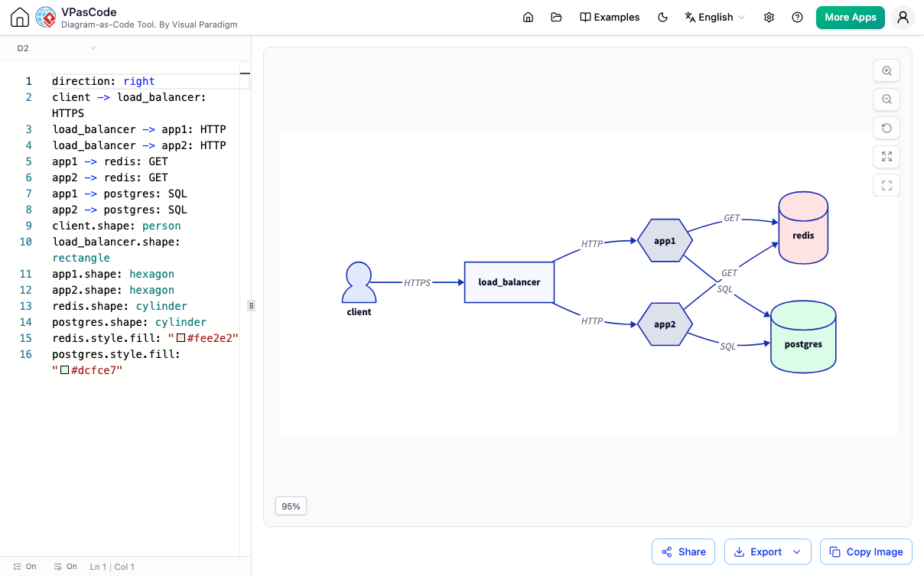Click code line 'load_balancer -> app2: HTTP'
Viewport: 924px width, 576px height.
139,145
